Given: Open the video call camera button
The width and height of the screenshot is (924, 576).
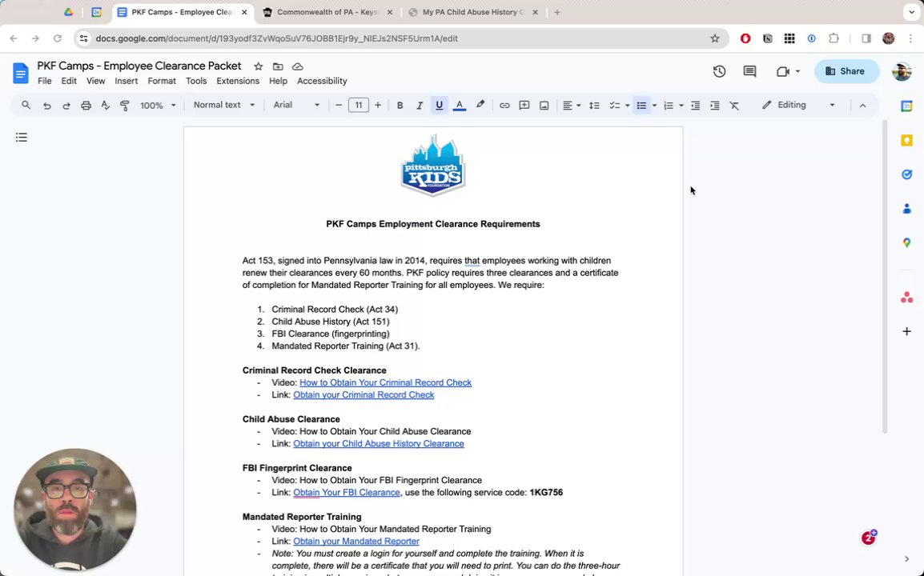Looking at the screenshot, I should (788, 71).
